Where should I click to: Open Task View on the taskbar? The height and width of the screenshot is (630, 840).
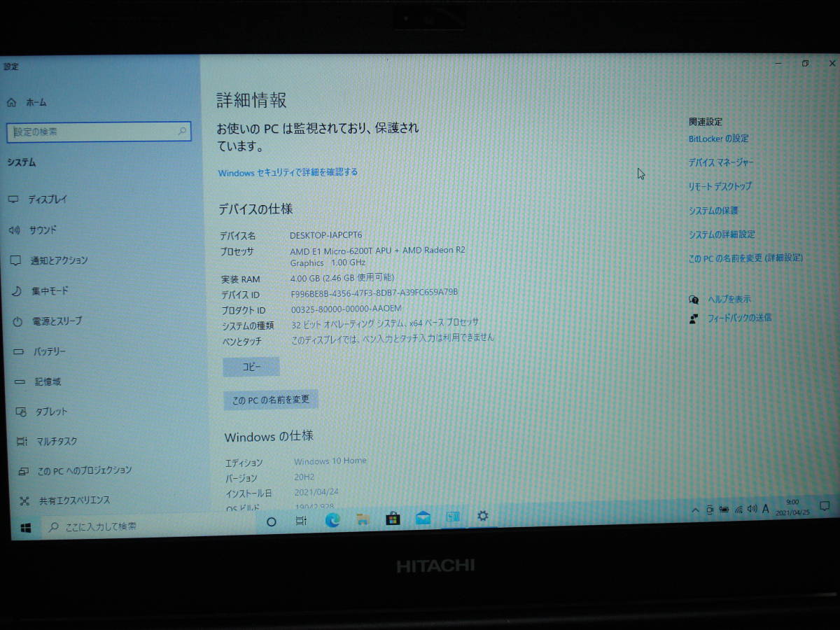[x=301, y=521]
